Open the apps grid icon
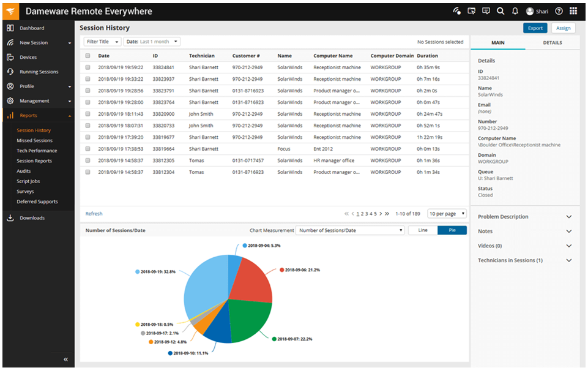Image resolution: width=588 pixels, height=373 pixels. 573,11
